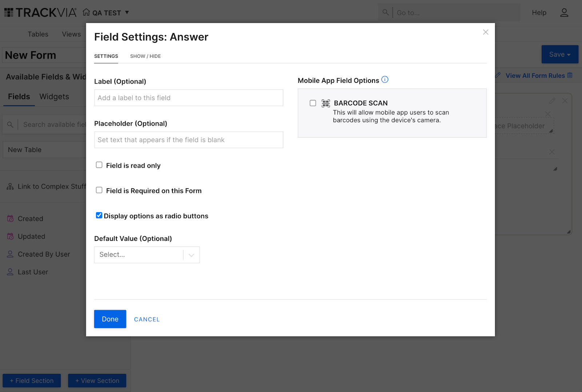Click the Done button
This screenshot has height=392, width=582.
[110, 319]
